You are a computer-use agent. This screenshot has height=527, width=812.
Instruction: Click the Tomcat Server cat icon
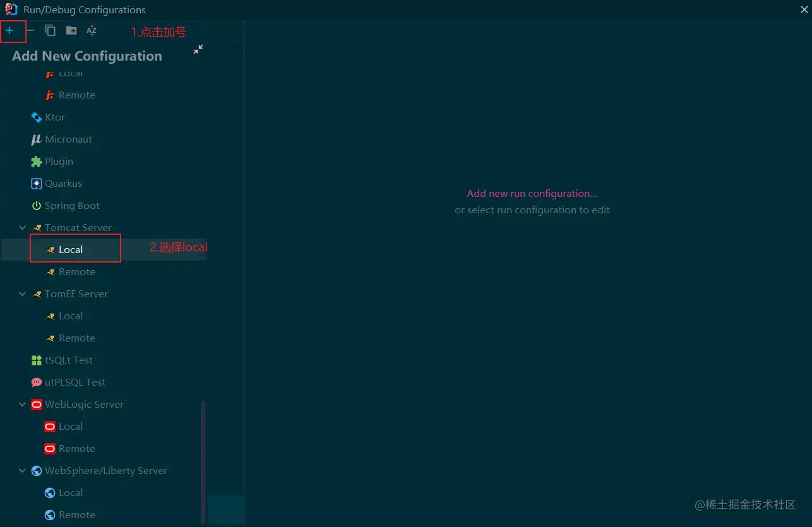coord(37,228)
